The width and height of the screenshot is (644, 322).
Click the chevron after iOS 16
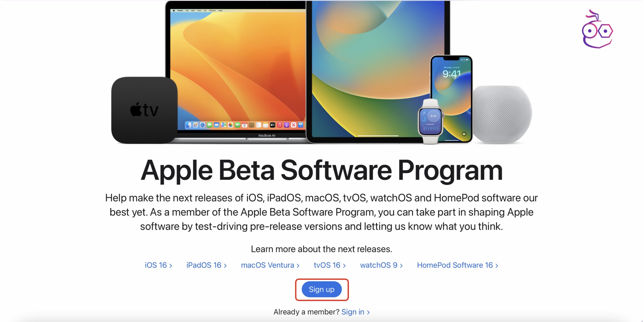171,266
